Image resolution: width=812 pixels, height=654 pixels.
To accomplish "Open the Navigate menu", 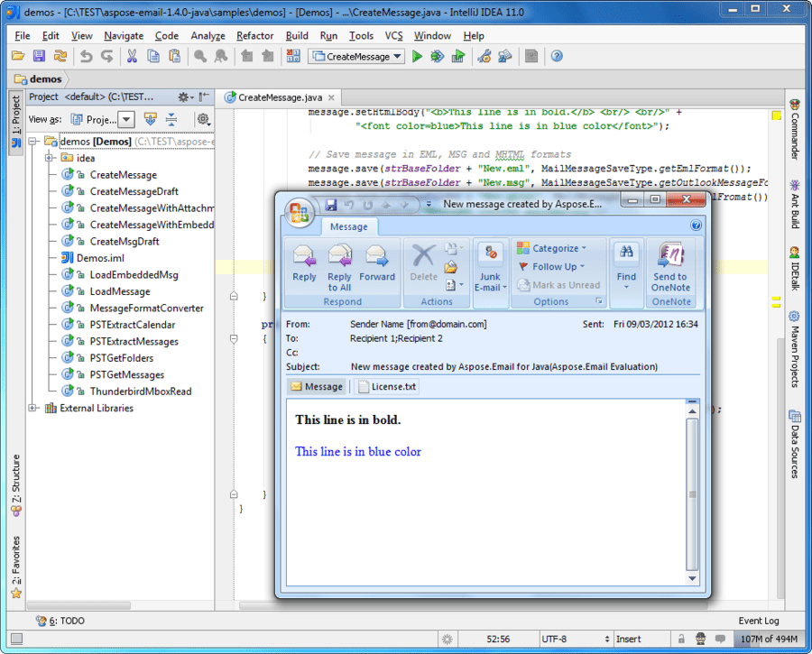I will click(124, 36).
